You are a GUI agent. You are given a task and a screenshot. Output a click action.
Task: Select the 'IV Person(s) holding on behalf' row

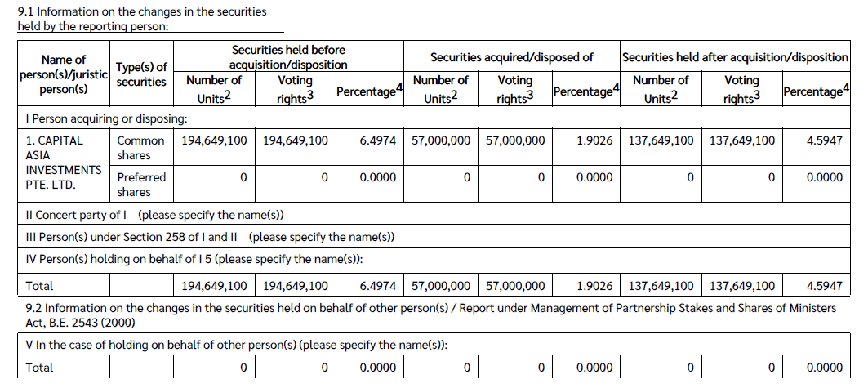click(x=194, y=260)
